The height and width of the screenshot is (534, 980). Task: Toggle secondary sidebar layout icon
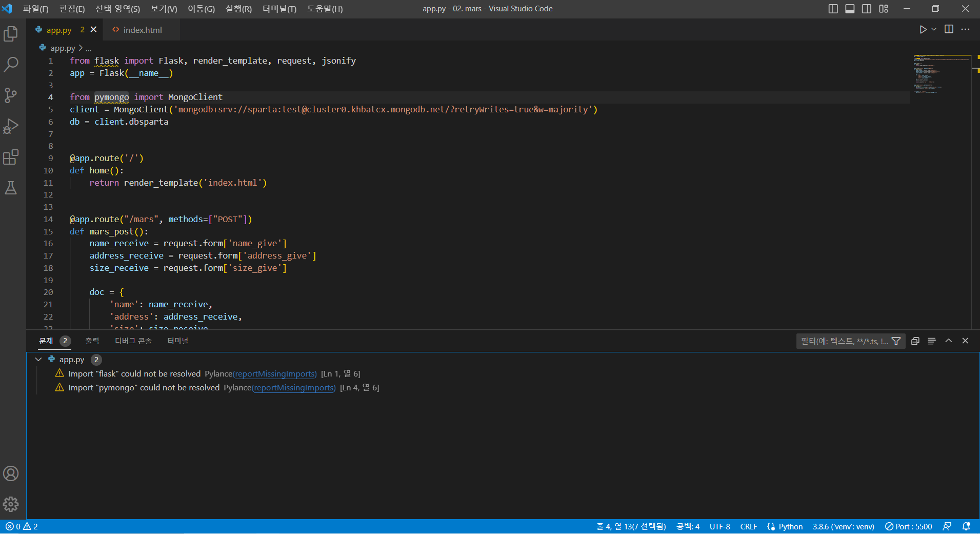[x=867, y=9]
